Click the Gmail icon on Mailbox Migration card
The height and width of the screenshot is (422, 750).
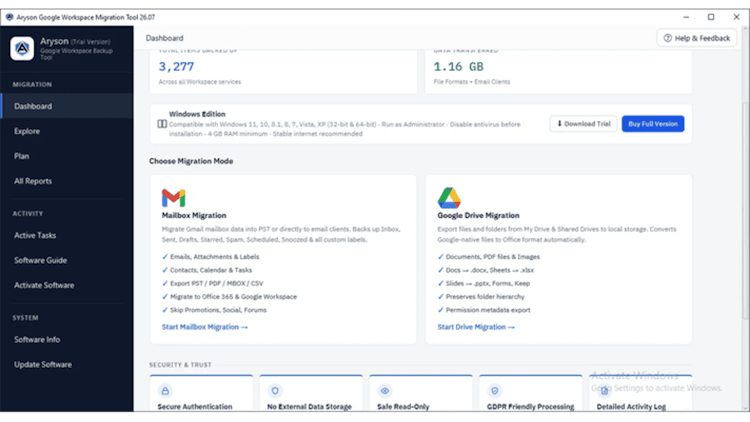tap(173, 198)
